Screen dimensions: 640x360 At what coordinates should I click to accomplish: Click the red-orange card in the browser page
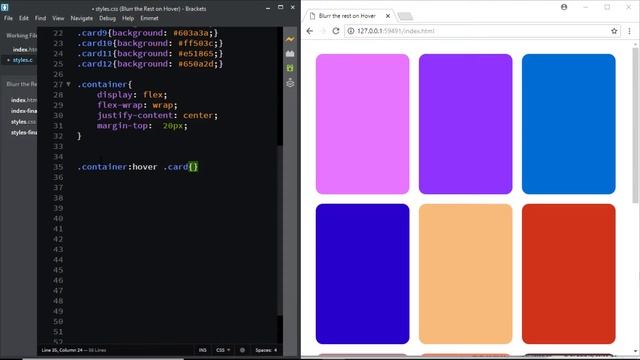pos(569,274)
